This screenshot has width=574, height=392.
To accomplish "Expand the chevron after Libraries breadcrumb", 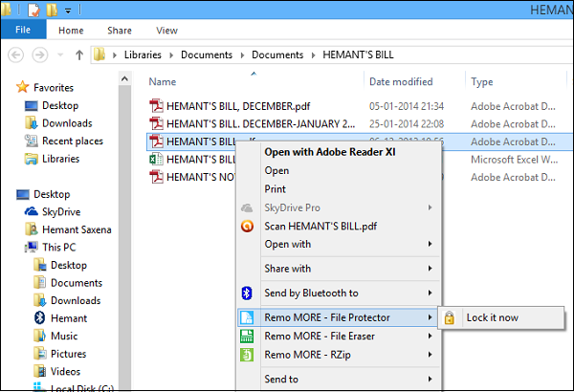I will [171, 55].
